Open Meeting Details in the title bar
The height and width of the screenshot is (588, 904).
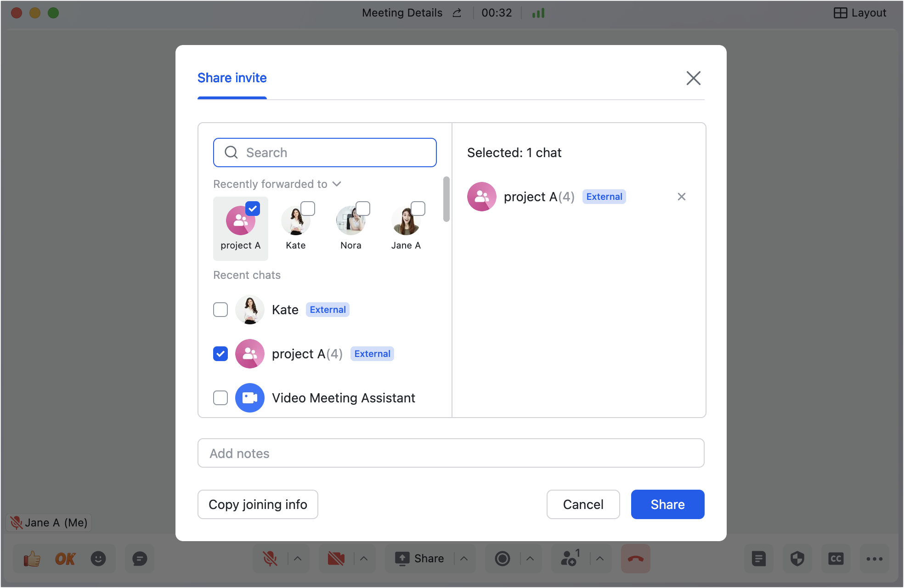[402, 13]
